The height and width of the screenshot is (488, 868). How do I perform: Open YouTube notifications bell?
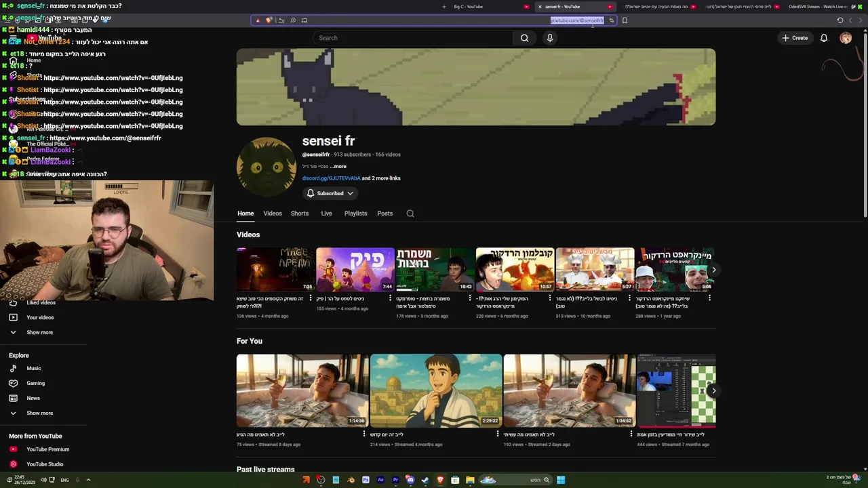(x=824, y=38)
